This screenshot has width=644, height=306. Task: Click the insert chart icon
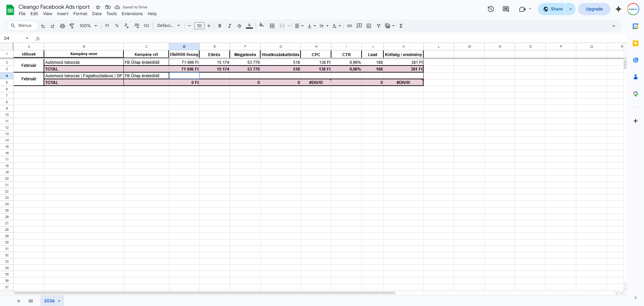pos(369,26)
